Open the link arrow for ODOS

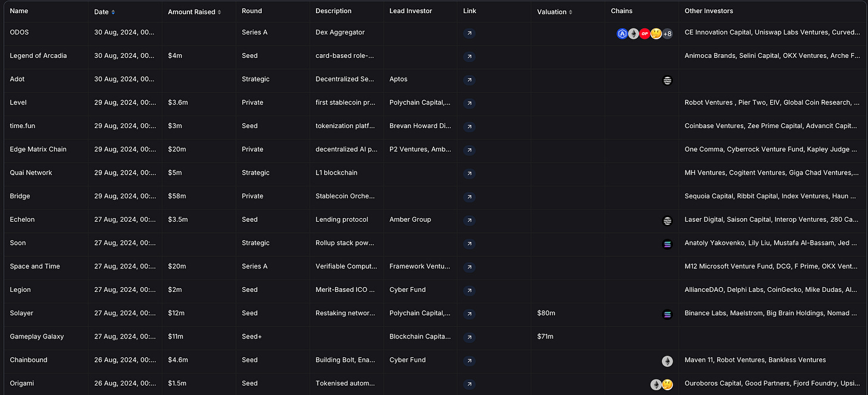pos(469,34)
